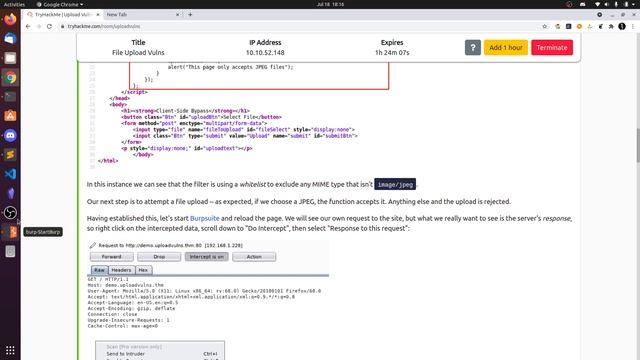This screenshot has width=640, height=360.
Task: Open Ubuntu Software from the dock
Action: click(10, 116)
